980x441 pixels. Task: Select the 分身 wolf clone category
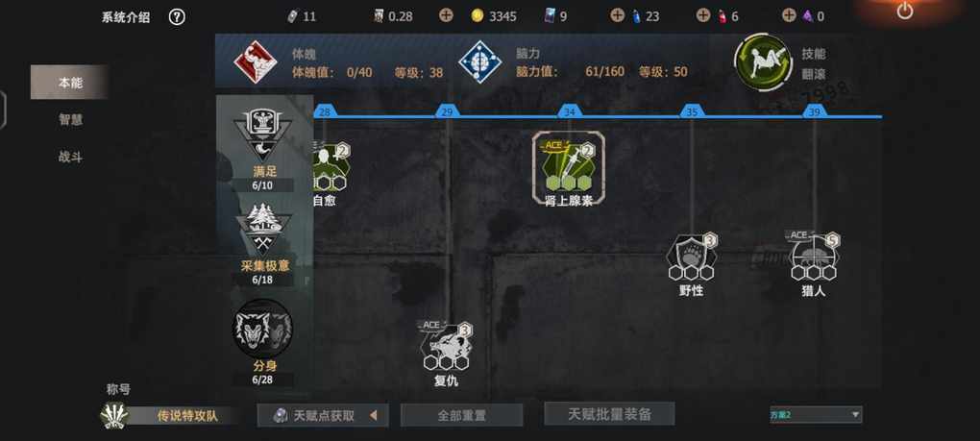[263, 328]
